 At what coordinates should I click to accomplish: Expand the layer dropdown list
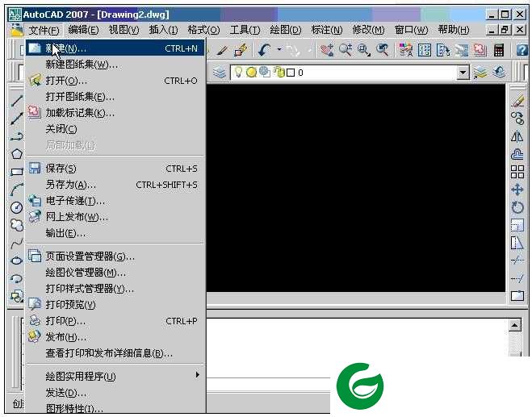point(463,73)
